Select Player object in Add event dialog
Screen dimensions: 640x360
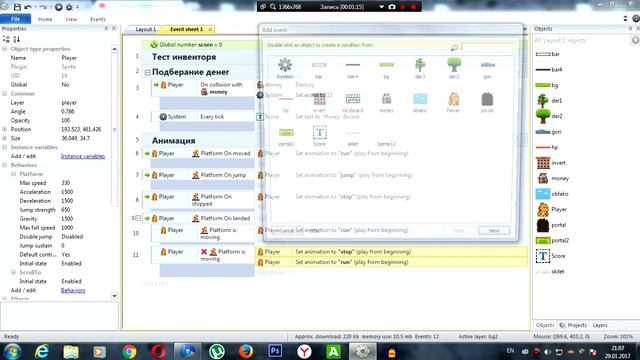pos(453,102)
